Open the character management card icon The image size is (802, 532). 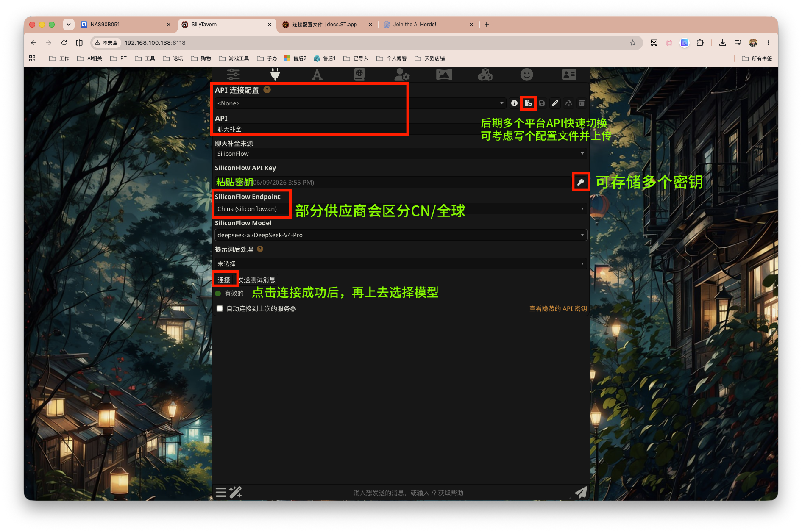tap(569, 75)
